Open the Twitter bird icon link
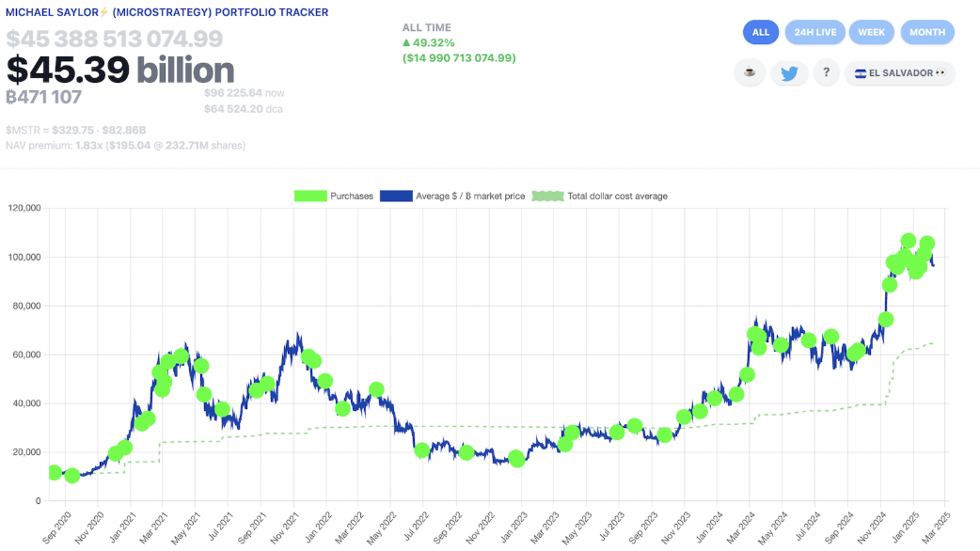Viewport: 980px width, 551px height. [789, 72]
